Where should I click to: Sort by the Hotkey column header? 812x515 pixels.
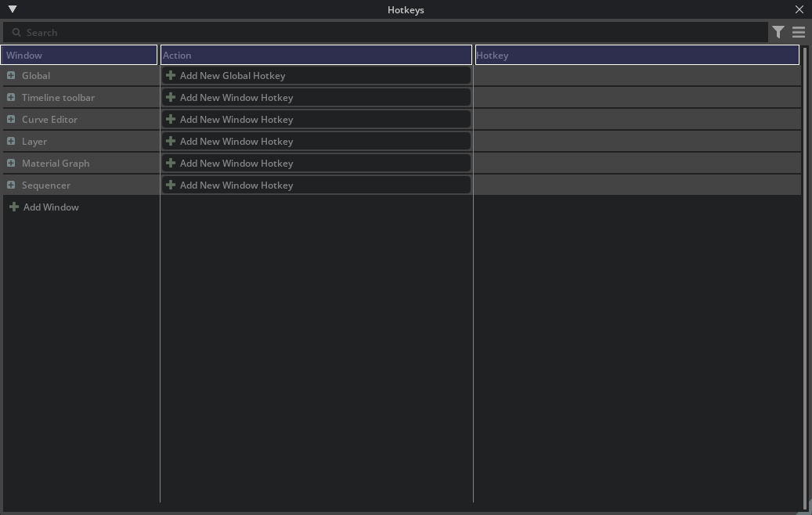pyautogui.click(x=637, y=55)
